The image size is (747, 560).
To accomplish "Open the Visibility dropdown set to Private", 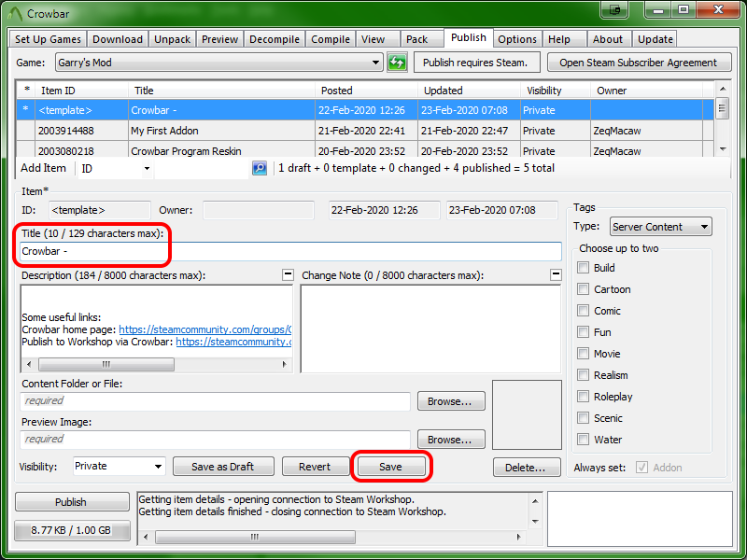I will tap(120, 466).
